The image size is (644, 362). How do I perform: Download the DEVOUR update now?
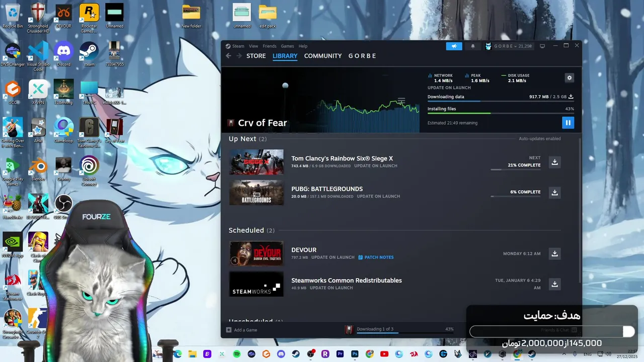pos(554,253)
